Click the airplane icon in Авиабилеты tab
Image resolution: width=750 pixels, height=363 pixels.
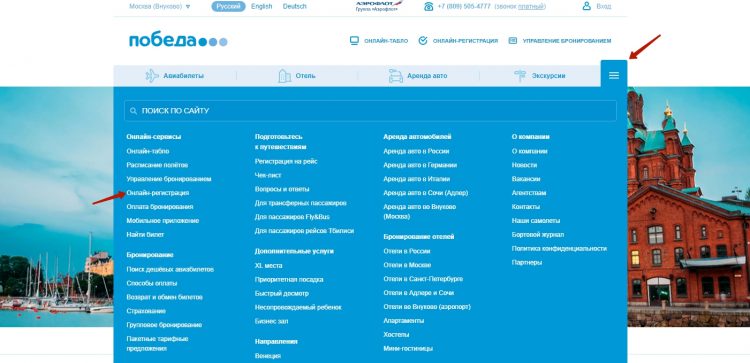(152, 76)
